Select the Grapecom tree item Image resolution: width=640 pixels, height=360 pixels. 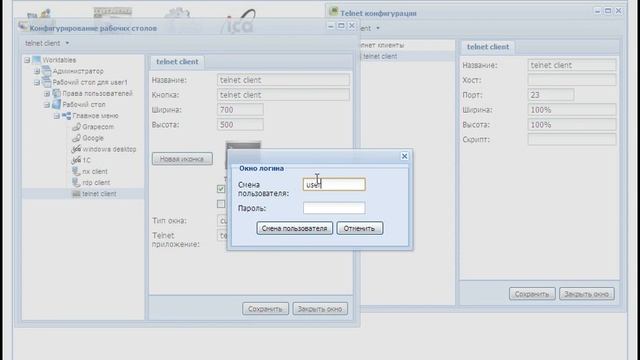pos(98,127)
